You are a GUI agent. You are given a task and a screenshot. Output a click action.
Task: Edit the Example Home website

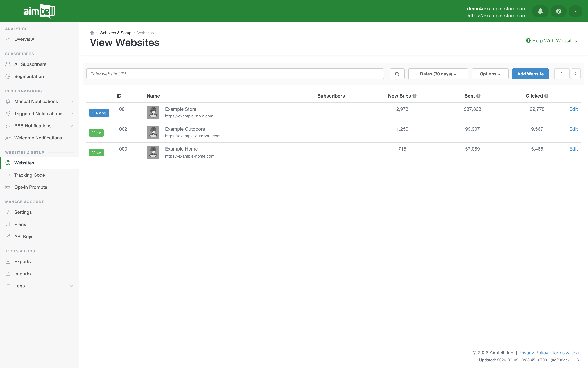[573, 149]
